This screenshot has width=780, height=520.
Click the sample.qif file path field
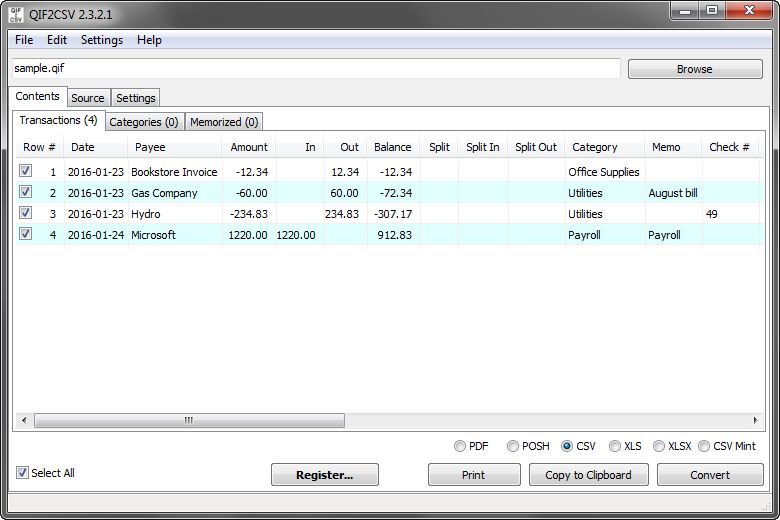[x=316, y=68]
